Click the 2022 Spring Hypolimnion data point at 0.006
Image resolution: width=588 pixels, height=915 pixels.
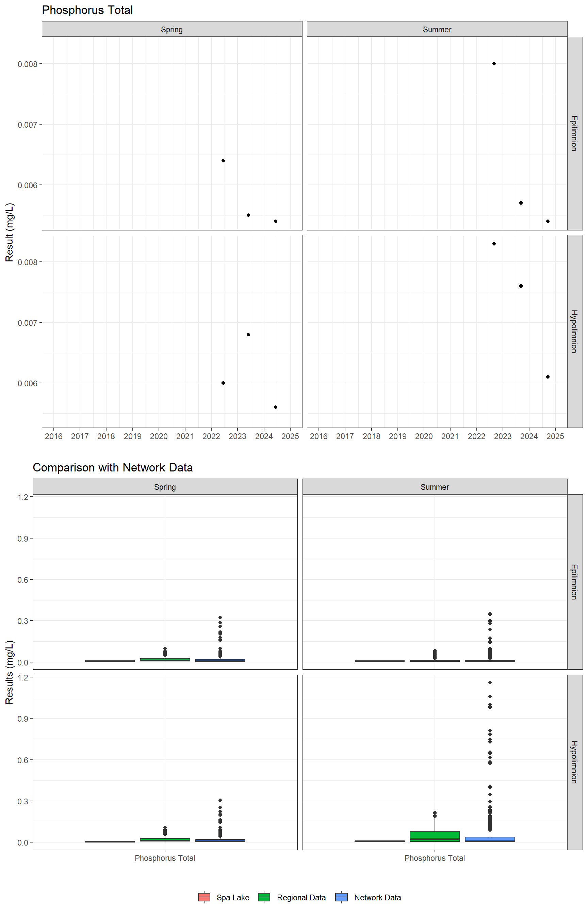pos(223,383)
